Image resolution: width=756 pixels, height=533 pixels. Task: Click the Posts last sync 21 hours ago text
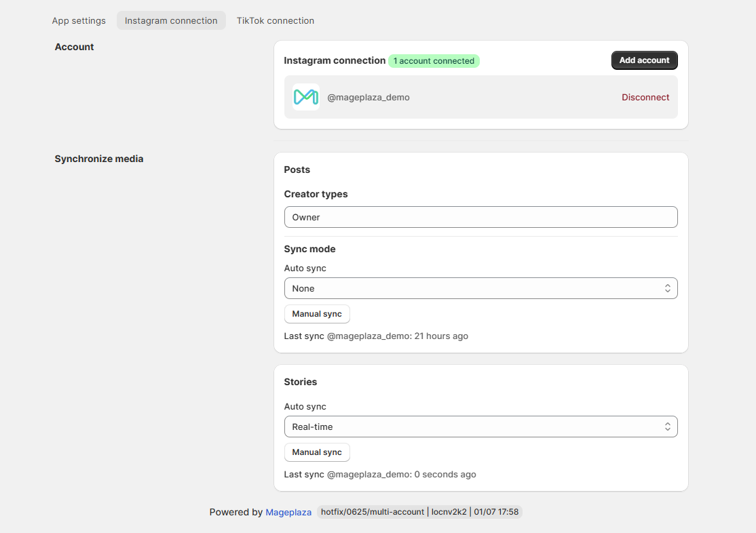[376, 336]
